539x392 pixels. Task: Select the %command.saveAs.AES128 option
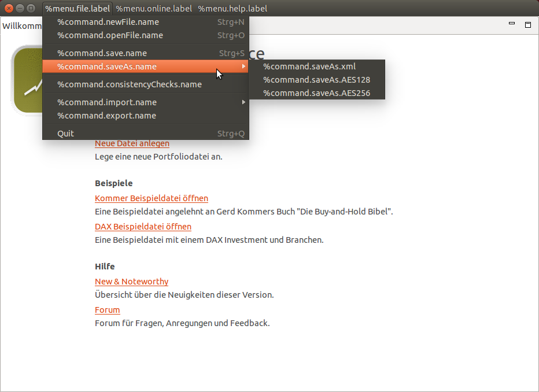316,80
